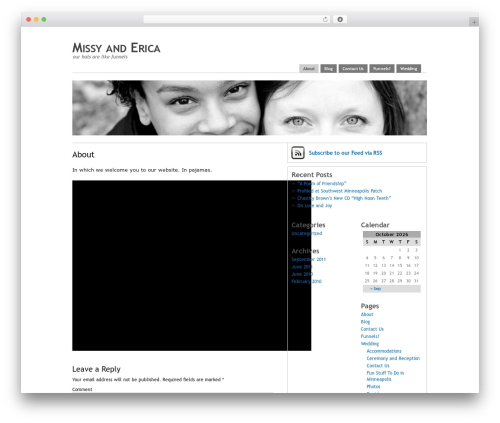Open Wedding in Pages list
500x423 pixels.
pyautogui.click(x=370, y=344)
